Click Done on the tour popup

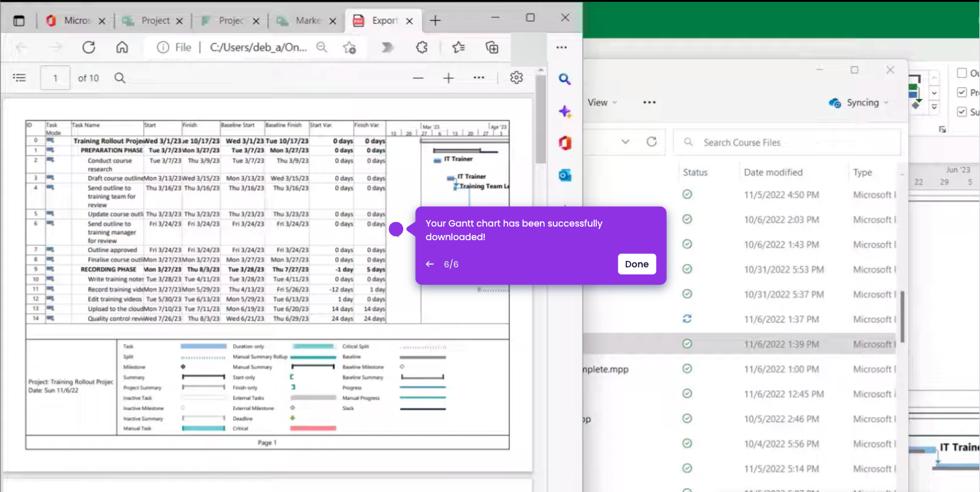click(x=637, y=264)
